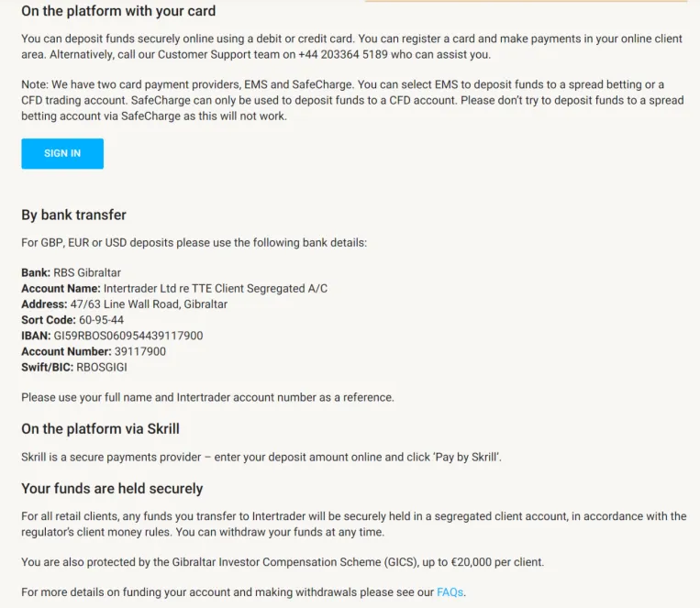Click the Swift/BIC code RBOSGIGI

(102, 368)
